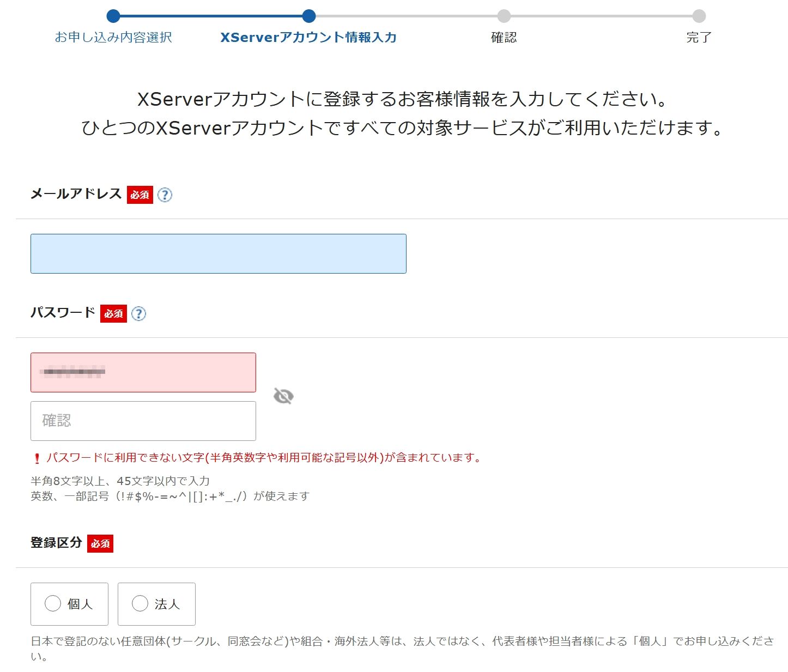
Task: Open the help icon next to メールアドレス
Action: (165, 195)
